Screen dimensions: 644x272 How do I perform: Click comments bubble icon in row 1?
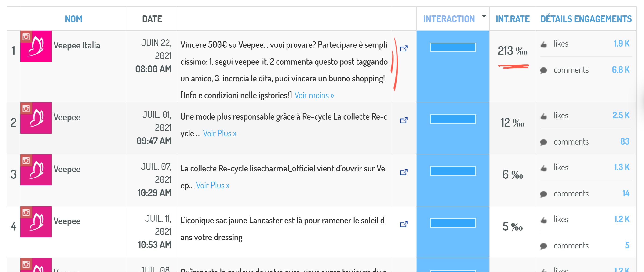pyautogui.click(x=543, y=70)
